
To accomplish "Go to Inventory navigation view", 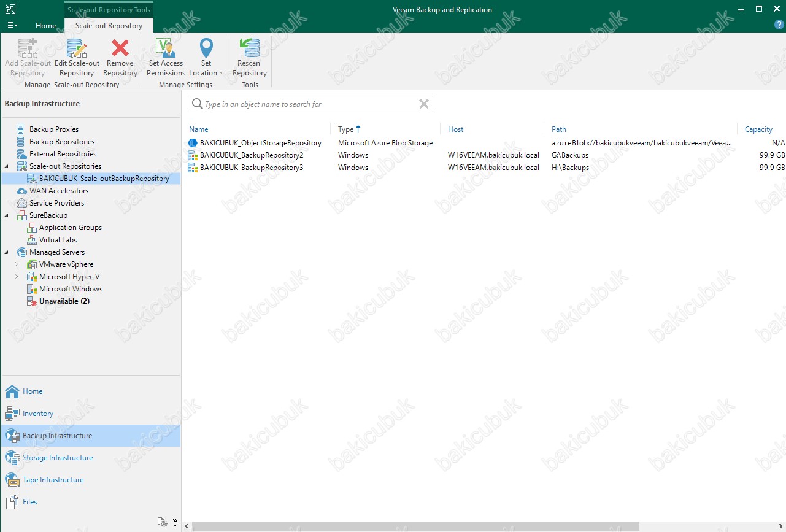I will point(91,414).
